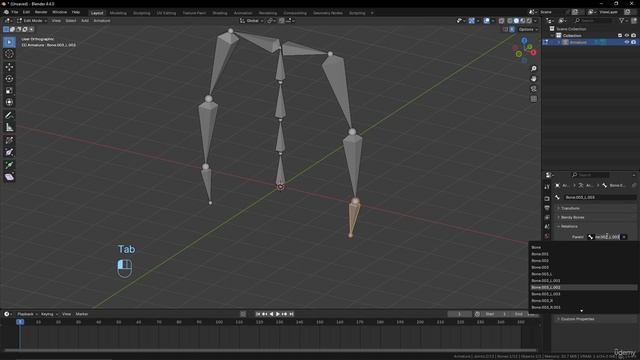Open the Global transform orientation dropdown
The image size is (640, 360).
coord(251,20)
